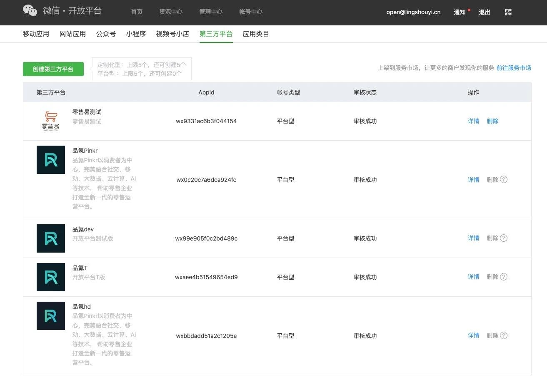The height and width of the screenshot is (392, 547).
Task: Open 详情 for 品氪dev
Action: click(473, 238)
